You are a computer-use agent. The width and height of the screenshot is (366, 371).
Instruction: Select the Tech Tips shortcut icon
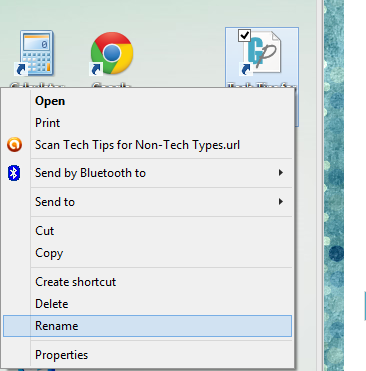click(x=262, y=53)
